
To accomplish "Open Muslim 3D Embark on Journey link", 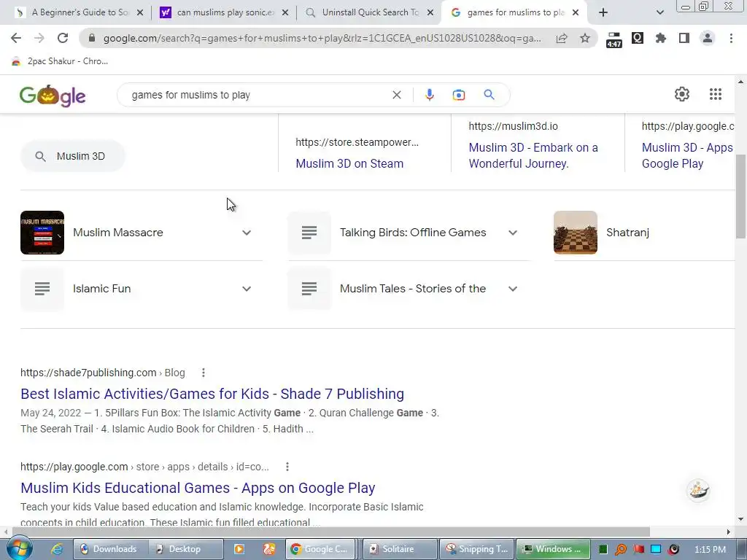I will (533, 155).
